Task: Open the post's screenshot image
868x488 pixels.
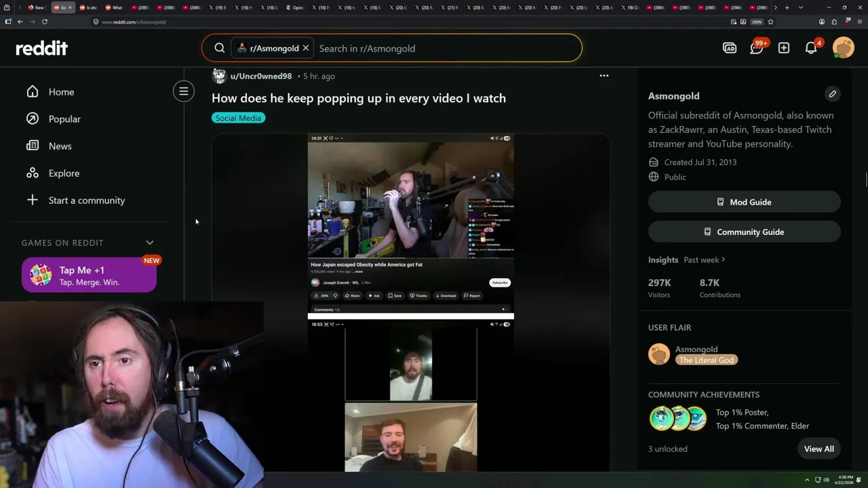Action: [x=411, y=302]
